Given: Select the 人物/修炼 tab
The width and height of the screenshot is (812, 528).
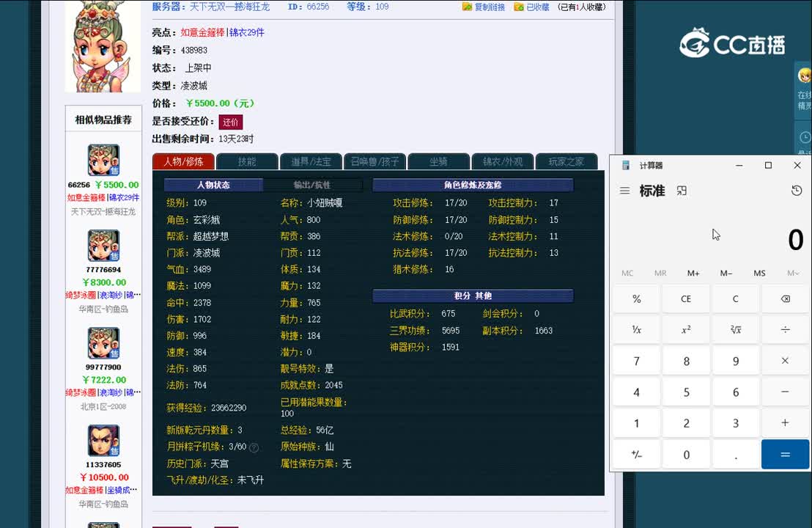Looking at the screenshot, I should pos(183,161).
